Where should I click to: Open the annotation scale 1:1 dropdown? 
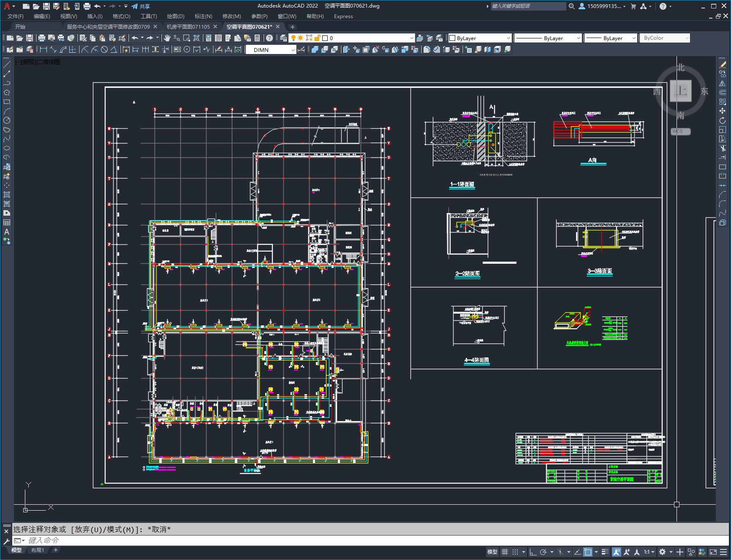click(649, 552)
